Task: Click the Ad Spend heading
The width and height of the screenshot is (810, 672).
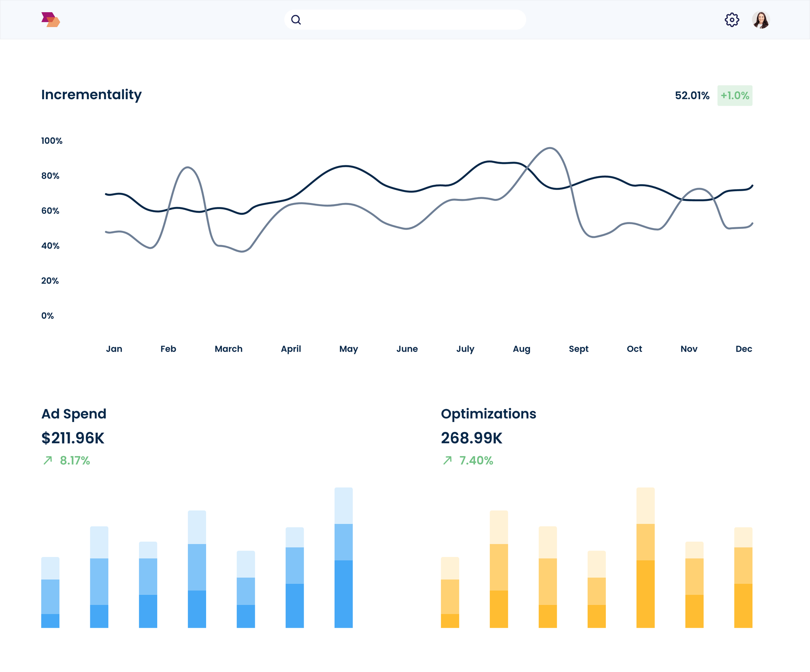Action: pyautogui.click(x=74, y=414)
